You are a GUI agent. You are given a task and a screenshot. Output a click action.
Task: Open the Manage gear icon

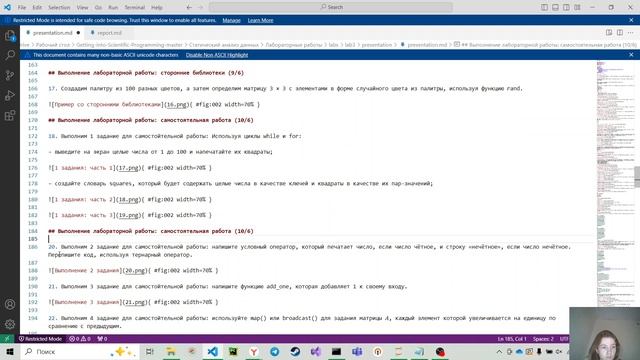[10, 324]
